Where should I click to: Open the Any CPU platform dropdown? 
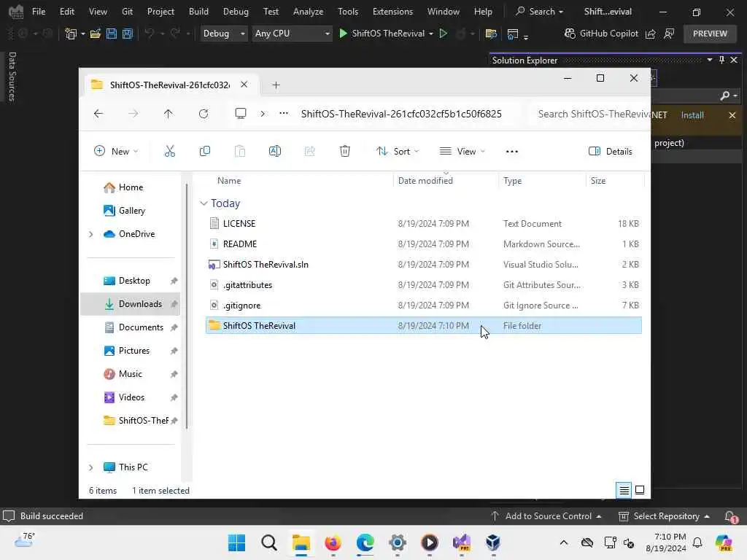(292, 34)
